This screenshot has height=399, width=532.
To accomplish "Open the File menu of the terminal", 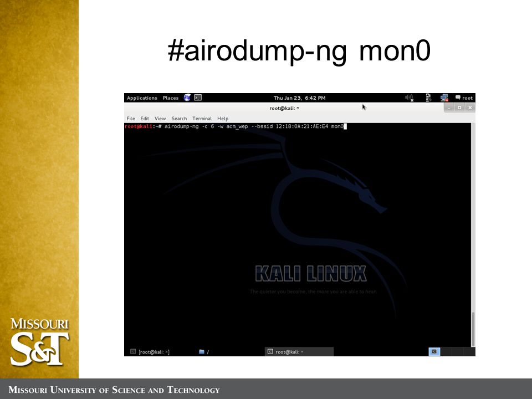I will coord(131,119).
